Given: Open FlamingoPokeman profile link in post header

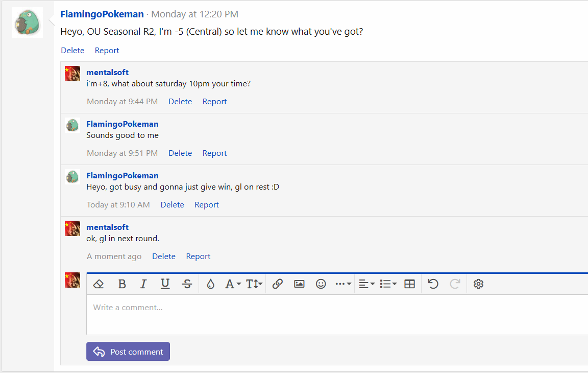Looking at the screenshot, I should [x=102, y=14].
